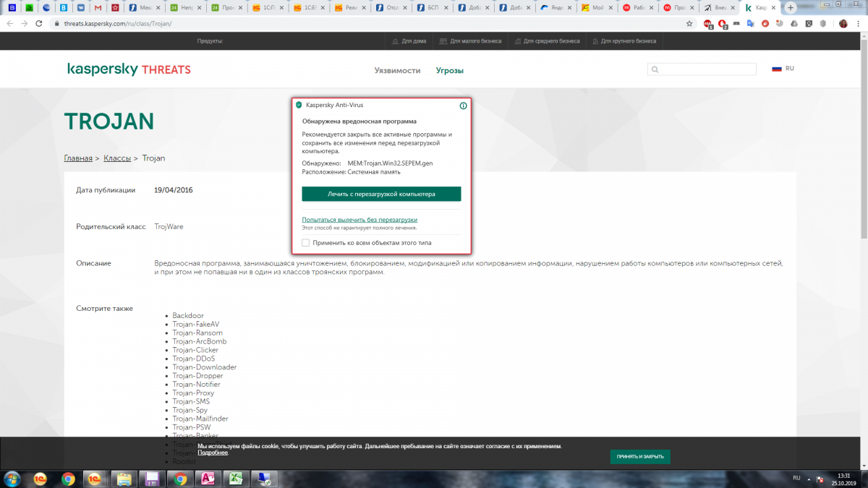
Task: Click the floppy disk icon in the taskbar
Action: click(x=152, y=479)
